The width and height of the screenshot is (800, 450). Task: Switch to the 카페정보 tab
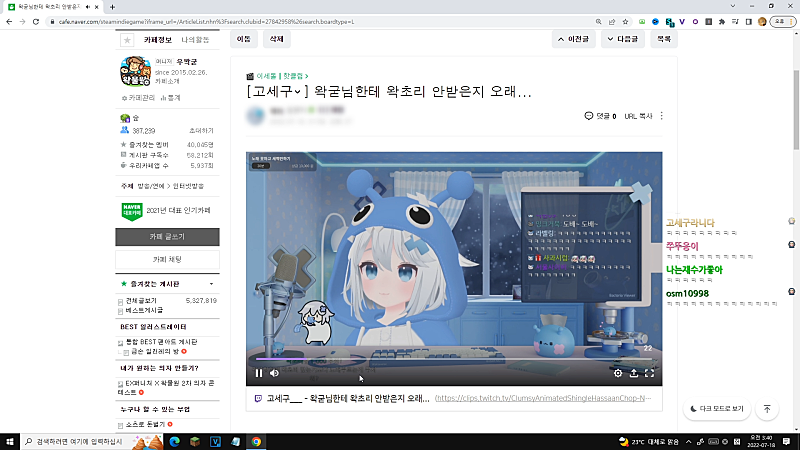(x=158, y=40)
